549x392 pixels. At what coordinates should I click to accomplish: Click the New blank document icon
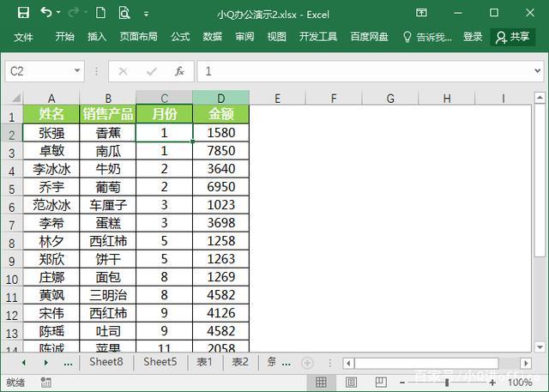tap(100, 13)
